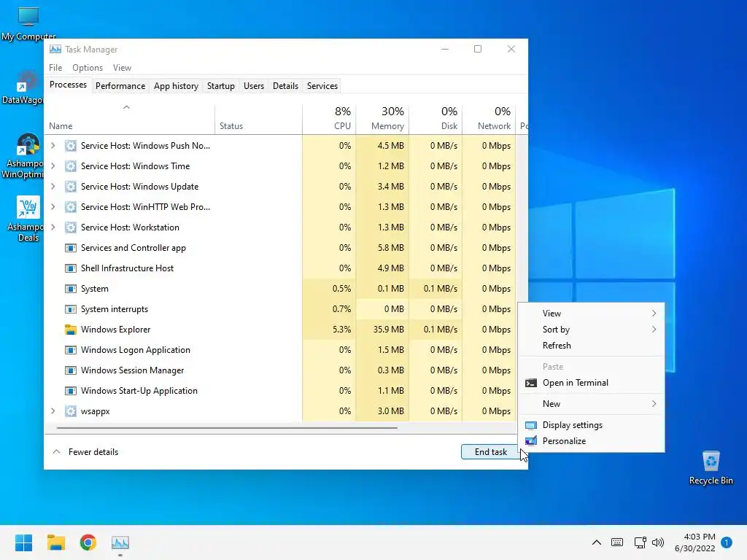The height and width of the screenshot is (560, 747).
Task: Expand Service Host: Windows Push No... row
Action: 53,146
